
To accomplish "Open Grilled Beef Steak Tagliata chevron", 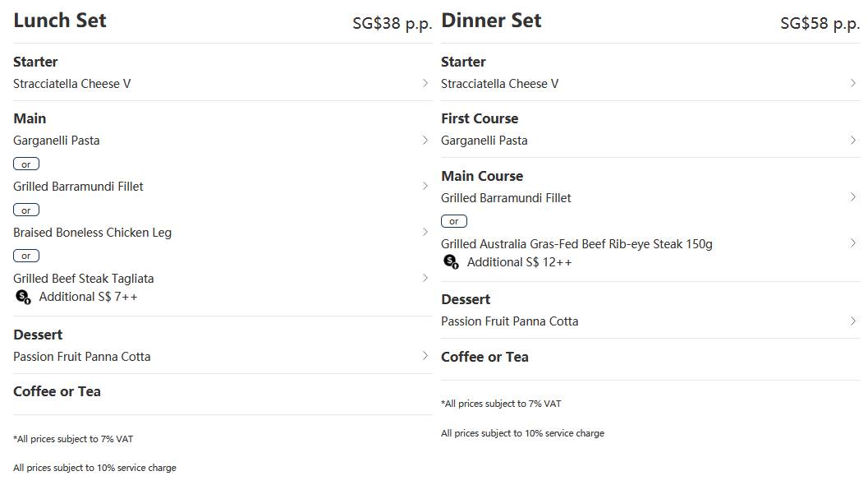I will pos(425,279).
